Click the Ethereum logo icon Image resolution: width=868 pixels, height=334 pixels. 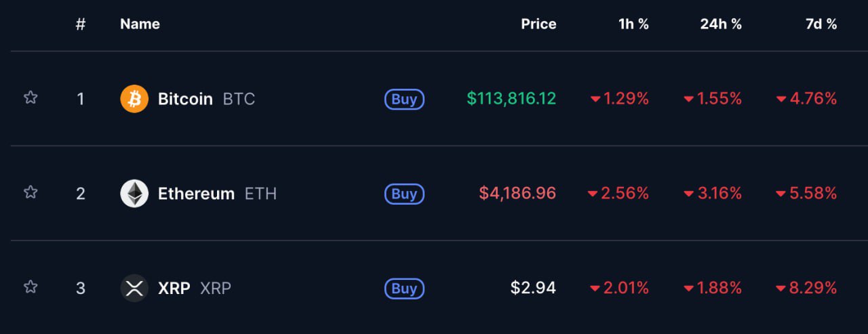[x=134, y=194]
